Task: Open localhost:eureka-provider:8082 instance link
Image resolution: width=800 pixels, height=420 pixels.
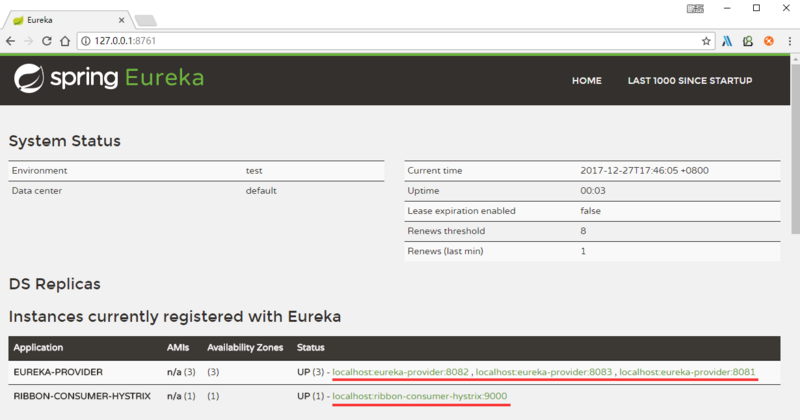Action: click(x=401, y=372)
